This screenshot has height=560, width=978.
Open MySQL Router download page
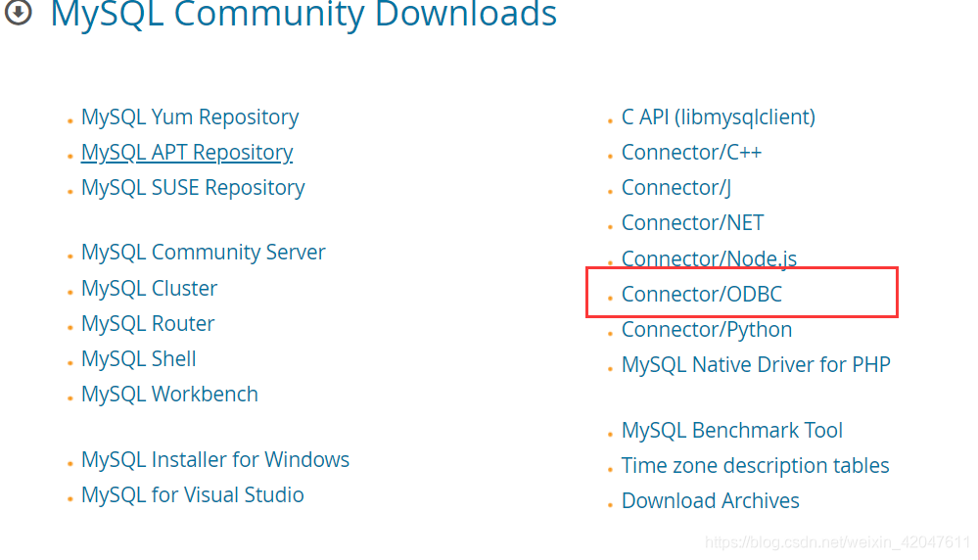pos(148,324)
